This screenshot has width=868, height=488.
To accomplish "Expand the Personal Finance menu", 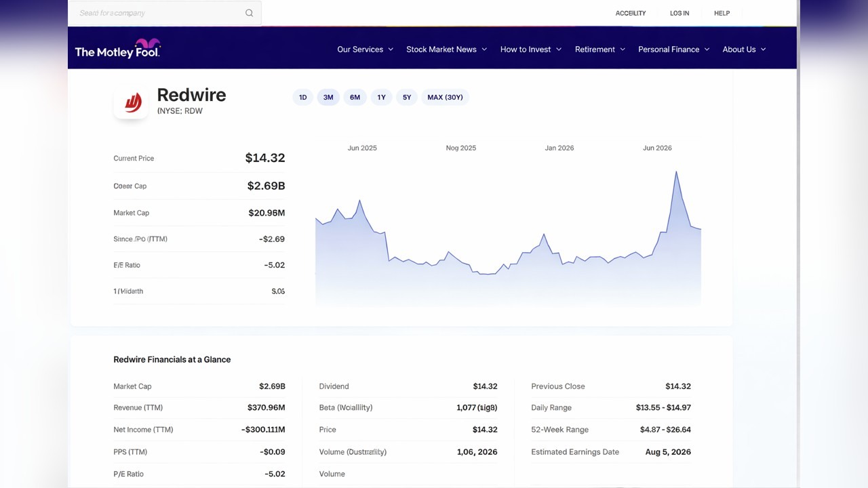I will (x=673, y=49).
